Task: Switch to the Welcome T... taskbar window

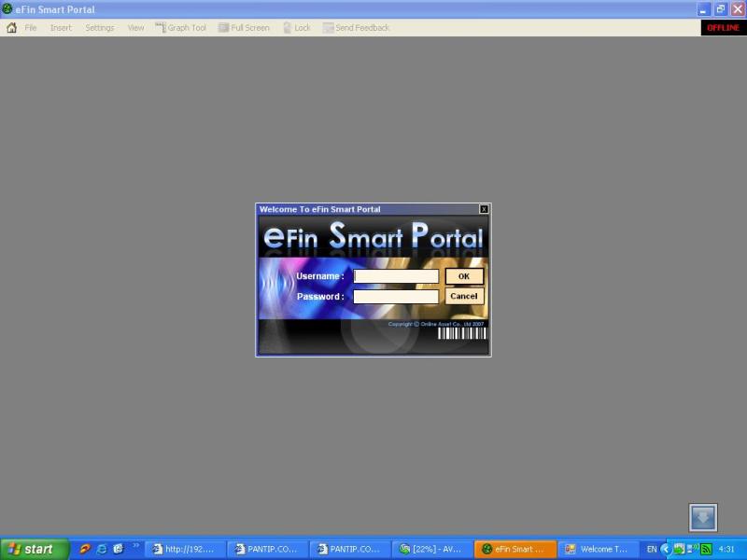Action: (598, 549)
